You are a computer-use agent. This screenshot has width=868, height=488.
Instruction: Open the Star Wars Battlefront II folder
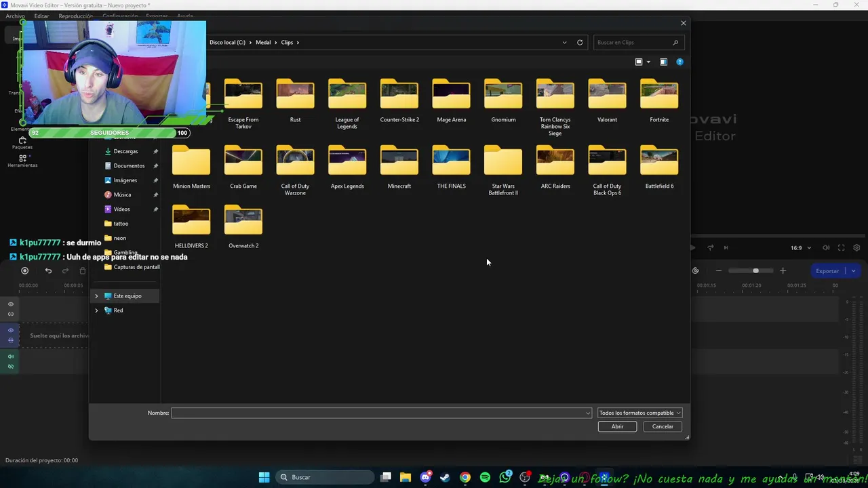point(503,170)
